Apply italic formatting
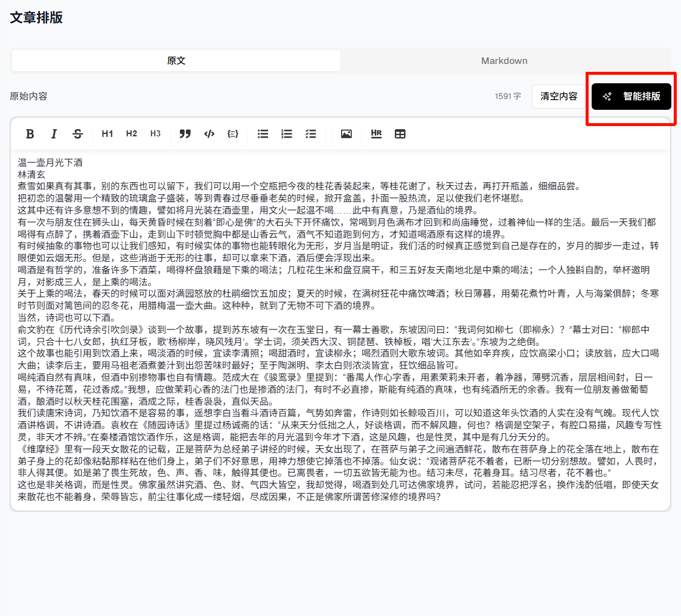The height and width of the screenshot is (616, 681). (54, 134)
